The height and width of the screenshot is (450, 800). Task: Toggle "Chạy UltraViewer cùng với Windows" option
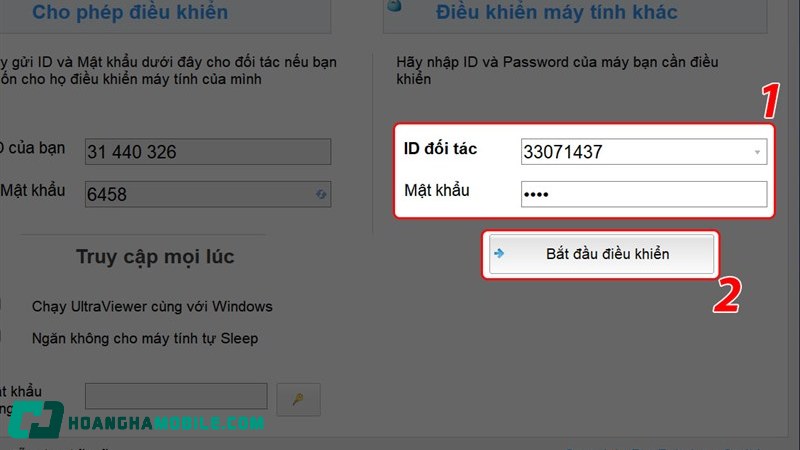tap(152, 307)
